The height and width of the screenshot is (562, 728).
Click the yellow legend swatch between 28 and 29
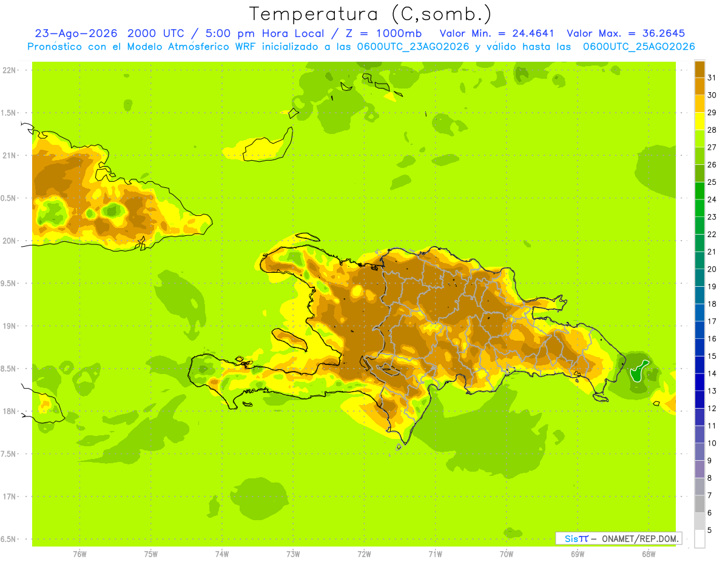click(x=699, y=121)
